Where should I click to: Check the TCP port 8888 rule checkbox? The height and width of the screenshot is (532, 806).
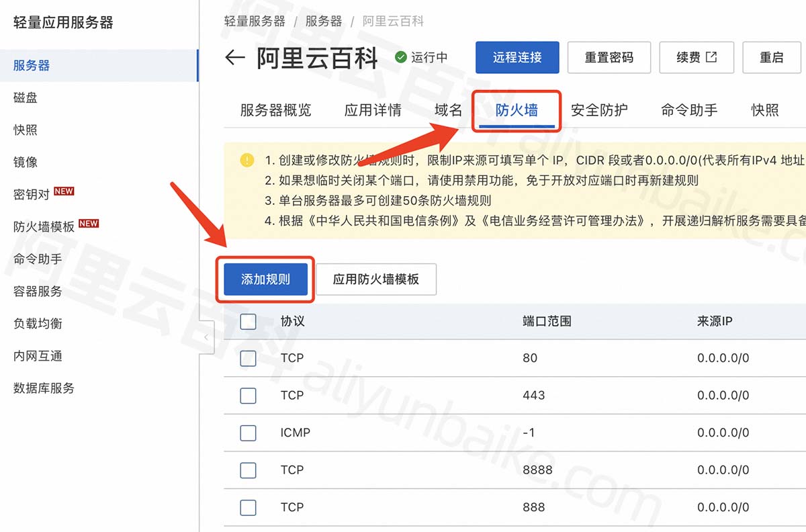point(249,470)
